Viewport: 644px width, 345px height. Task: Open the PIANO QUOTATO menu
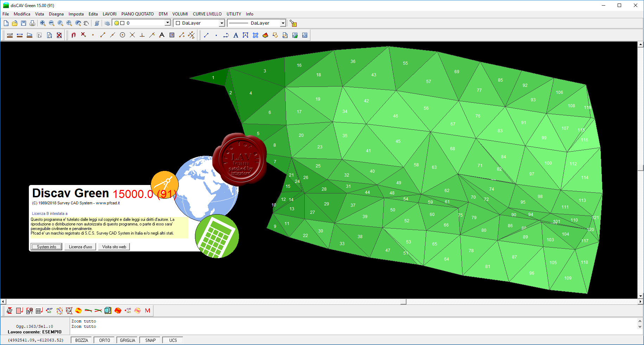click(x=138, y=14)
